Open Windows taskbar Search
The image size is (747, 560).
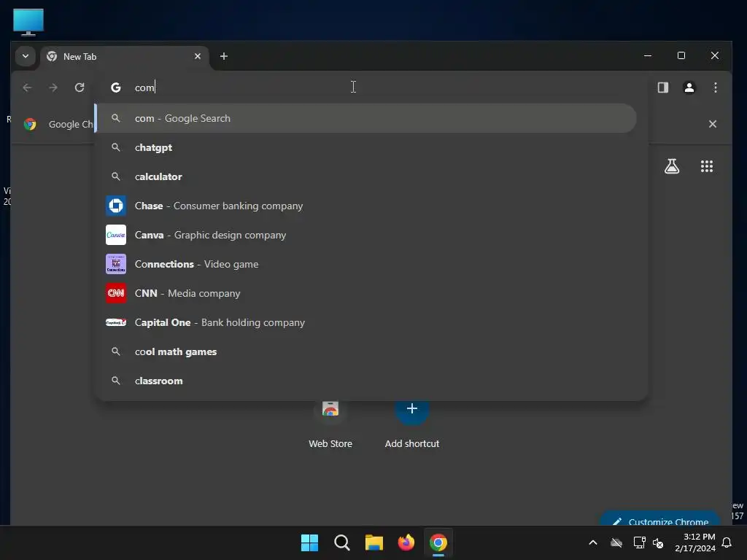tap(341, 542)
